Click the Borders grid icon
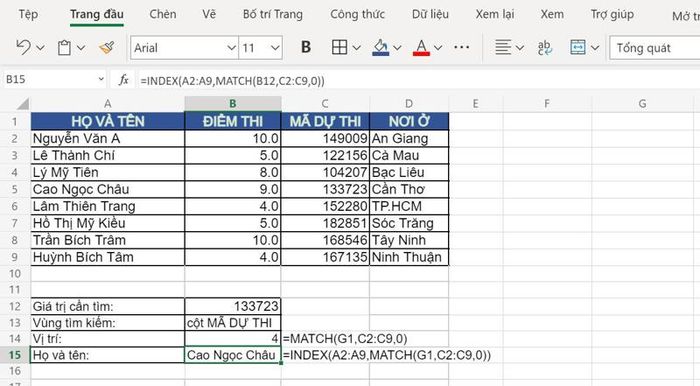Viewport: 700px width, 386px height. (339, 47)
